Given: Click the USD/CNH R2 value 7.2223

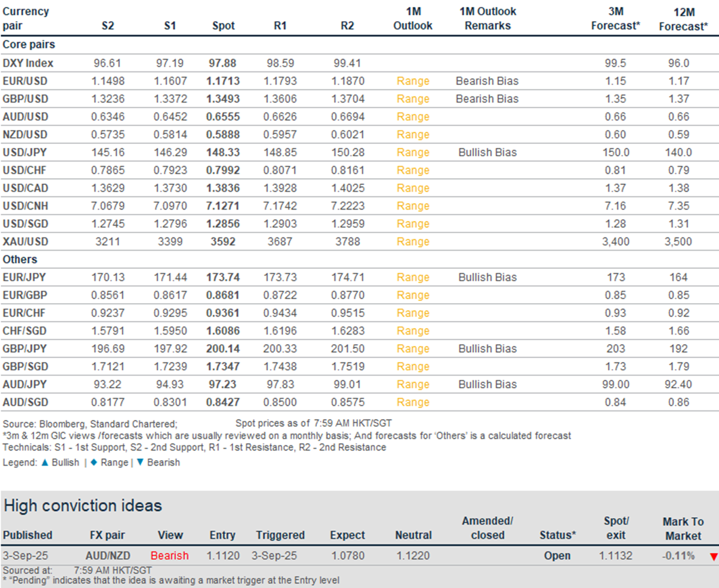Looking at the screenshot, I should [348, 206].
